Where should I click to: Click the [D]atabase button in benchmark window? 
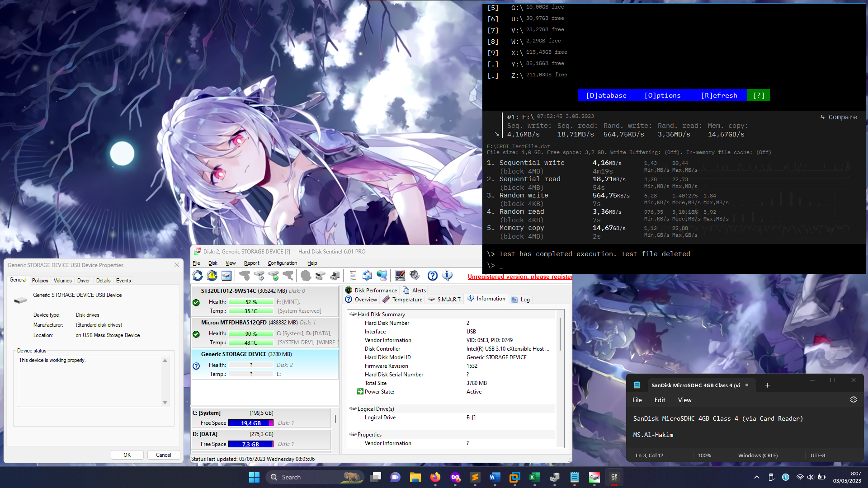tap(606, 95)
